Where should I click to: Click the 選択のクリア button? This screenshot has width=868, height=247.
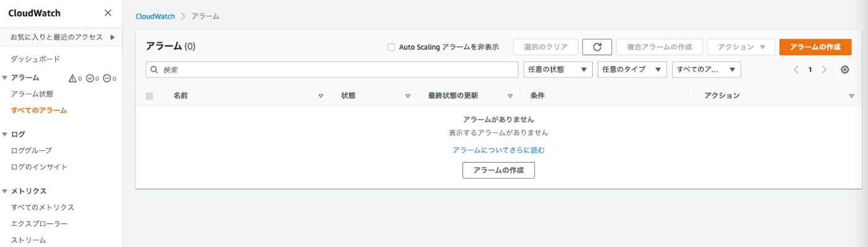pos(546,47)
